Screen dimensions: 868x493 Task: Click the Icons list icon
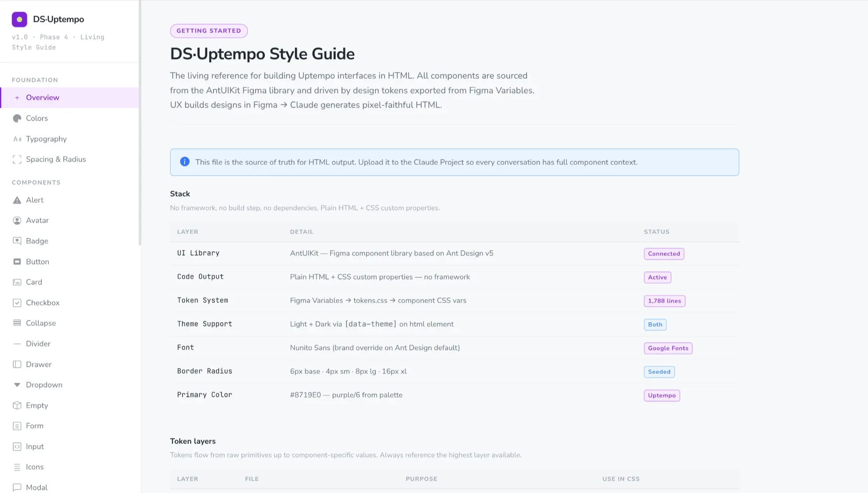click(17, 467)
